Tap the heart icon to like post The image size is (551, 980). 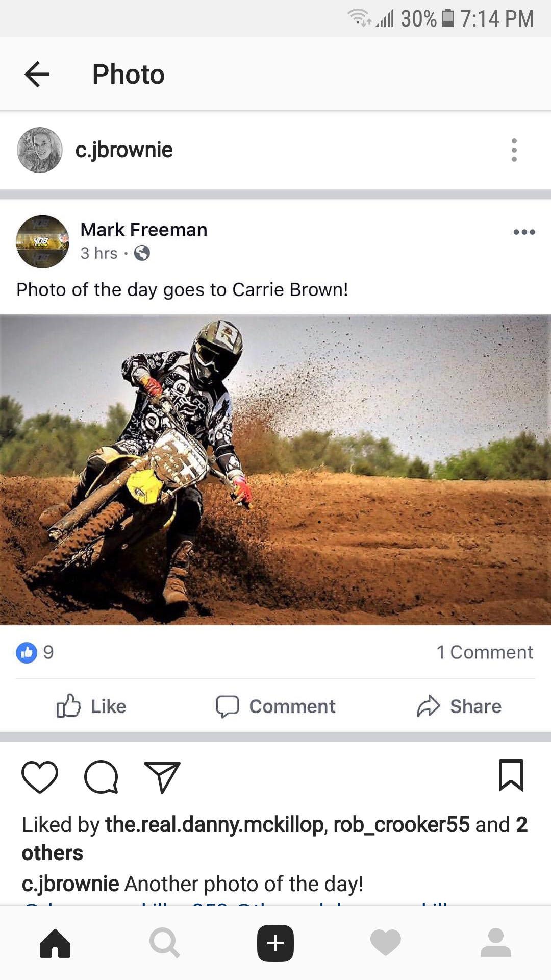click(x=40, y=777)
